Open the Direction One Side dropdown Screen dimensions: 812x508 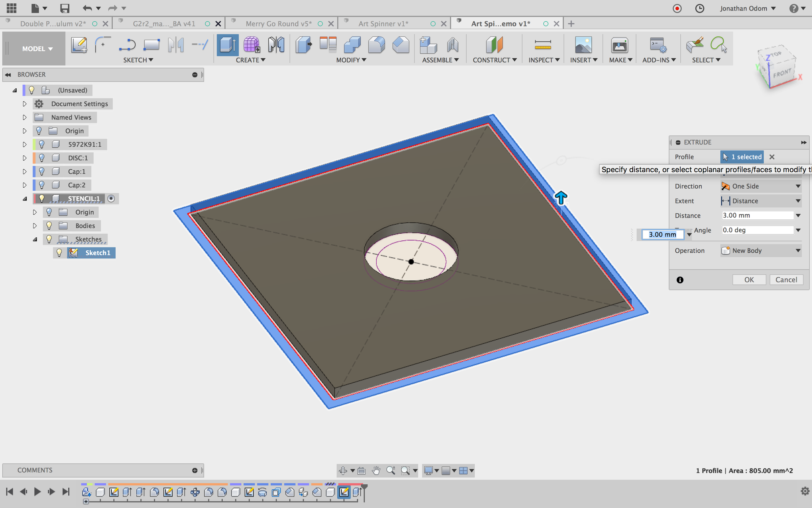(x=761, y=186)
